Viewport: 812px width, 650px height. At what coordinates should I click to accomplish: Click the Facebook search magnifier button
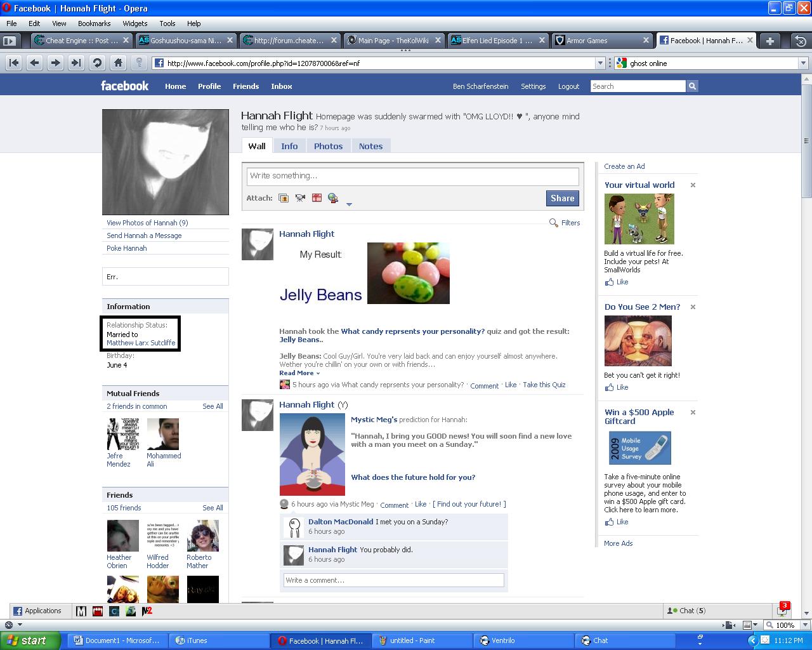pos(692,86)
